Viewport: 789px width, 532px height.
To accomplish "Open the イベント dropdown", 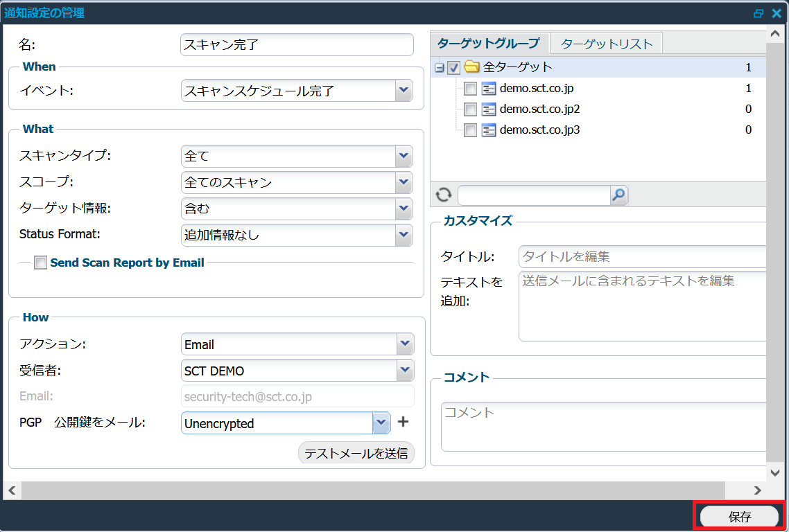I will point(404,91).
